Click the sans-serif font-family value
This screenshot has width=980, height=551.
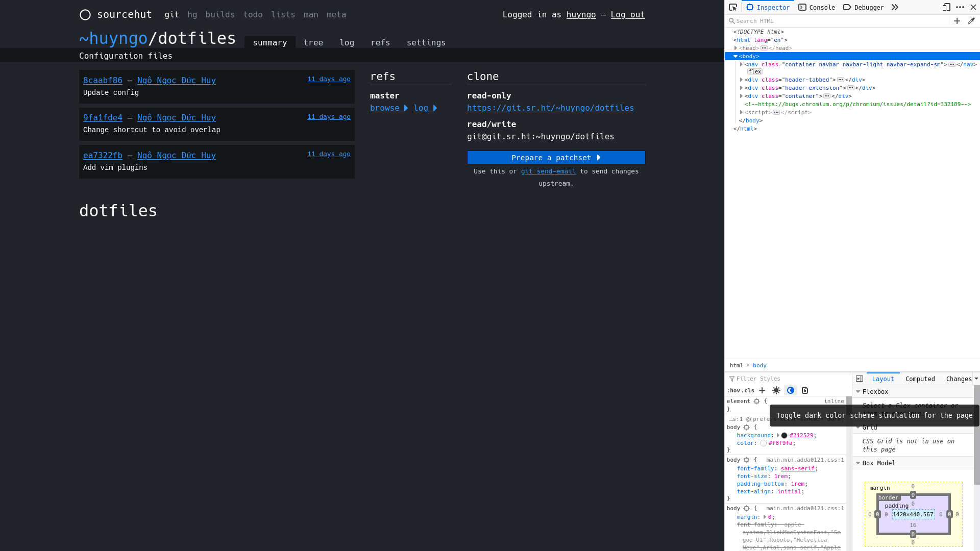click(x=797, y=468)
